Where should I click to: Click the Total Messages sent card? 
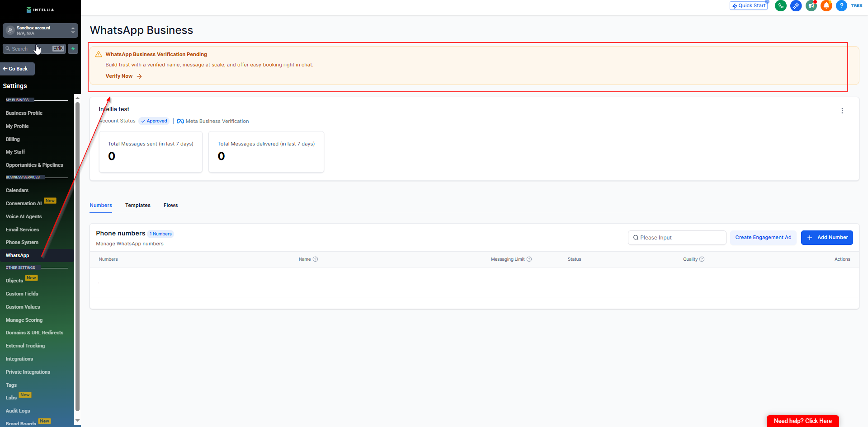(151, 152)
